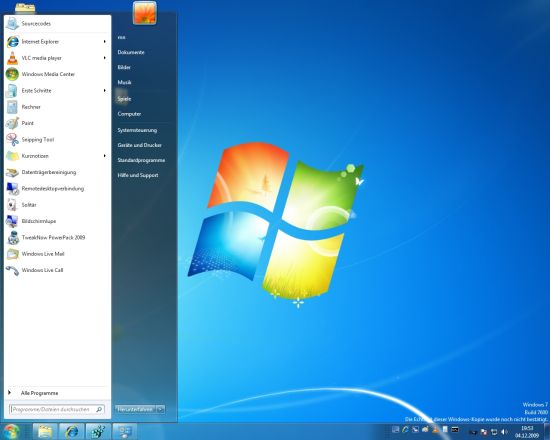This screenshot has height=440, width=550.
Task: Expand the Kurznotizen submenu arrow
Action: pos(105,156)
